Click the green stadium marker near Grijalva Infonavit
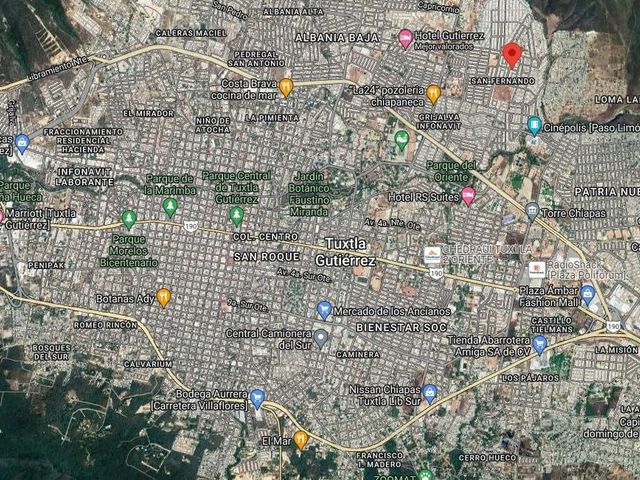The image size is (640, 480). tap(402, 140)
